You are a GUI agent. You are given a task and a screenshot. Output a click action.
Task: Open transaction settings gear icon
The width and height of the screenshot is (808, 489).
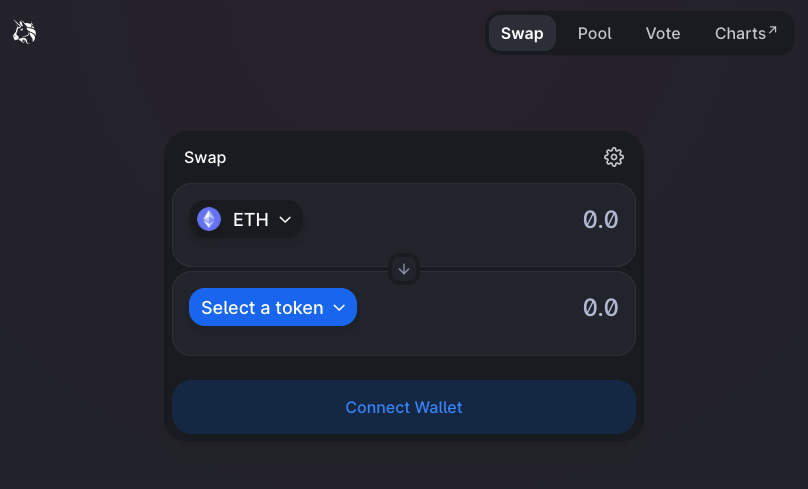tap(614, 157)
